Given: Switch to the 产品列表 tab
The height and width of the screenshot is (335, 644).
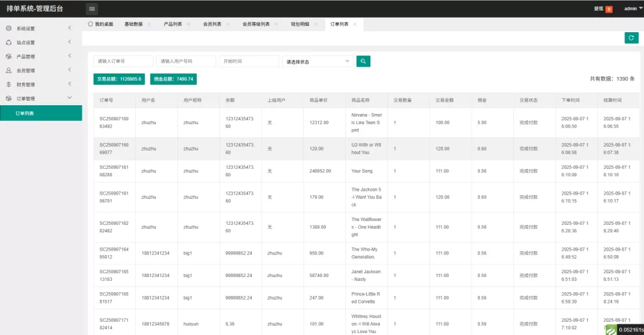Looking at the screenshot, I should pyautogui.click(x=172, y=24).
